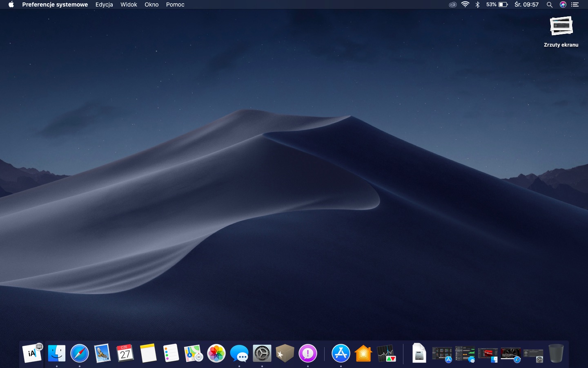Image resolution: width=588 pixels, height=368 pixels.
Task: Open the Pomoc menu
Action: tap(175, 4)
